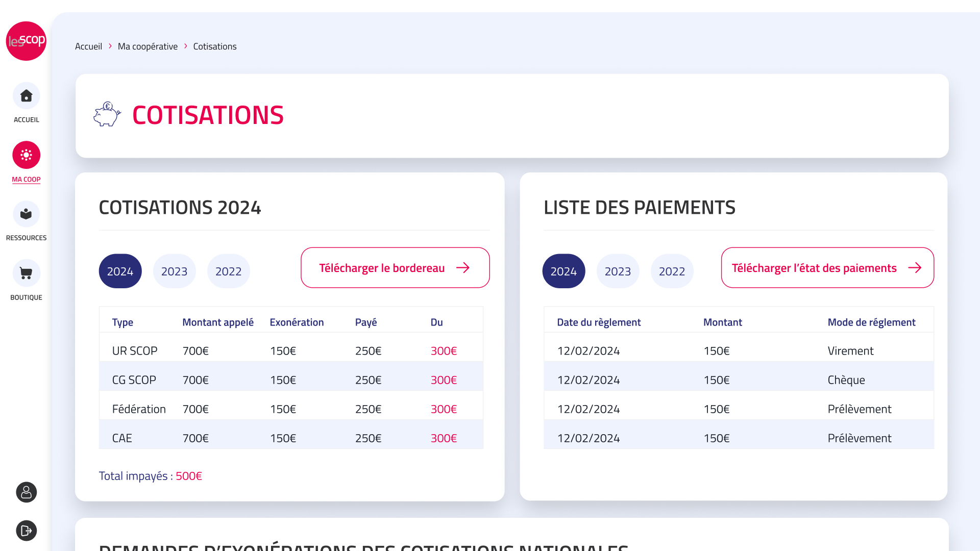The height and width of the screenshot is (551, 980).
Task: Click the UR SCOP table row
Action: pos(291,351)
